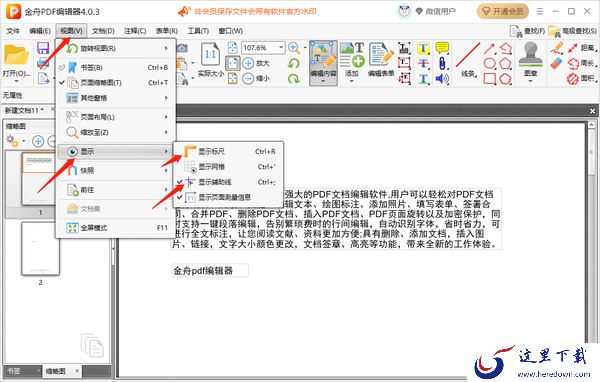
Task: Expand the 页面布局(L) submenu
Action: coord(116,117)
